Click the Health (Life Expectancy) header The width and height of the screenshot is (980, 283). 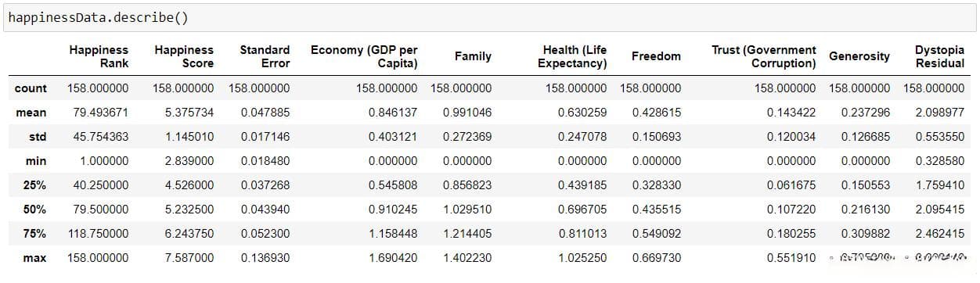pyautogui.click(x=572, y=56)
